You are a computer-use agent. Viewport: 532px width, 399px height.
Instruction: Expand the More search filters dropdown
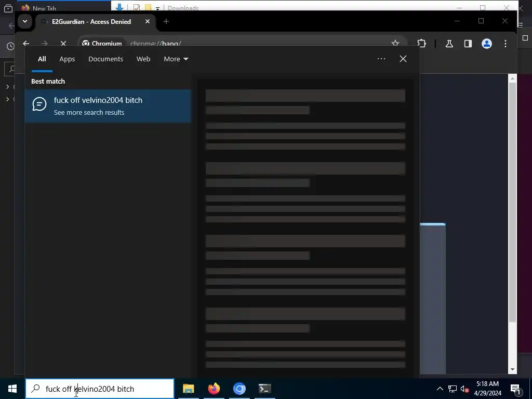pos(176,59)
